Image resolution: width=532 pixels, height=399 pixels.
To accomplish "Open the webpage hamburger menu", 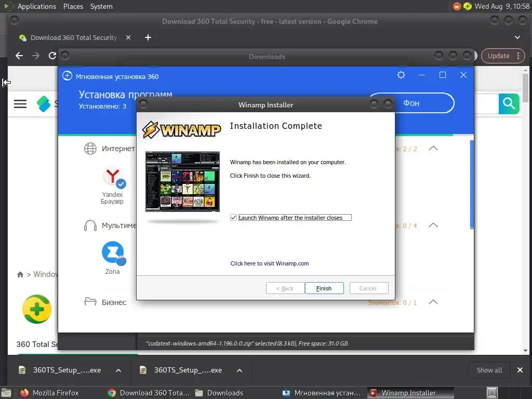I will click(x=20, y=104).
